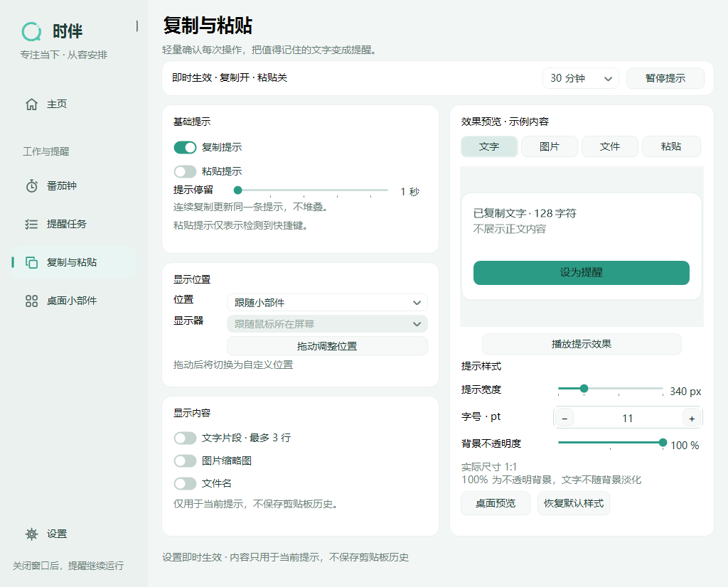
Task: Turn off the 复制提示 switch
Action: point(186,148)
